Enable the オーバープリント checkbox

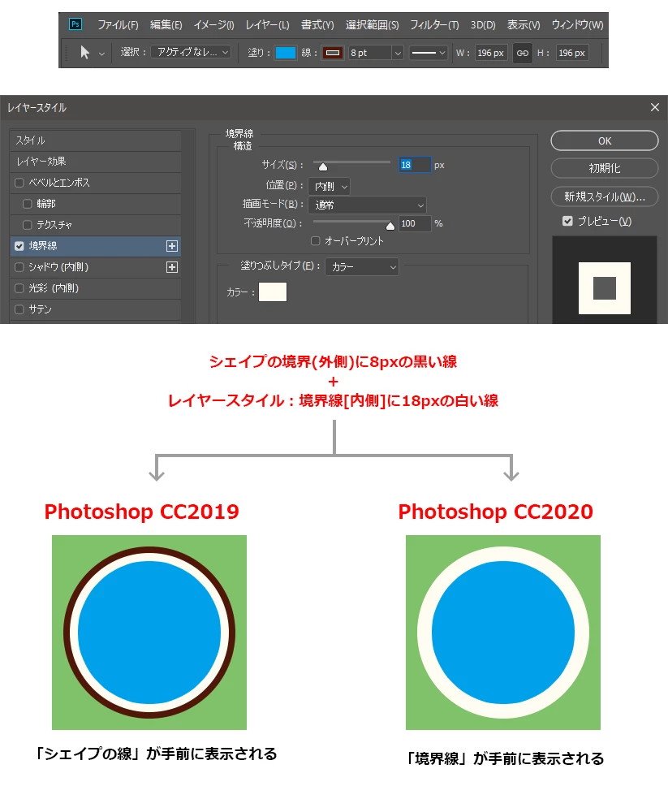click(316, 241)
